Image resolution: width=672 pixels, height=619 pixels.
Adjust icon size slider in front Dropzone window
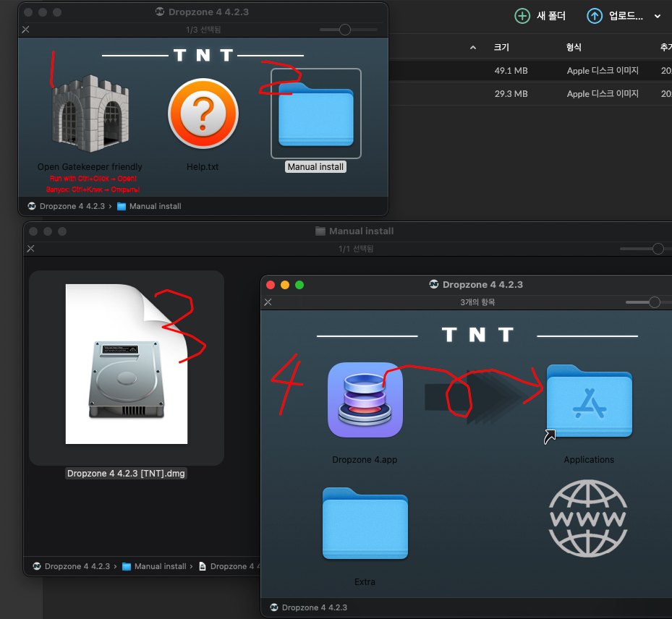[654, 302]
